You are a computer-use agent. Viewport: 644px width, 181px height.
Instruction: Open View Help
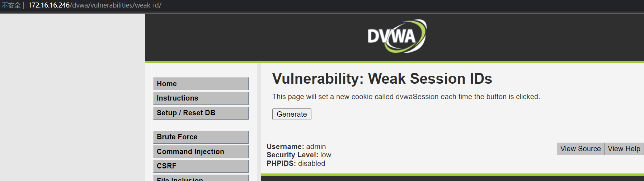(624, 149)
